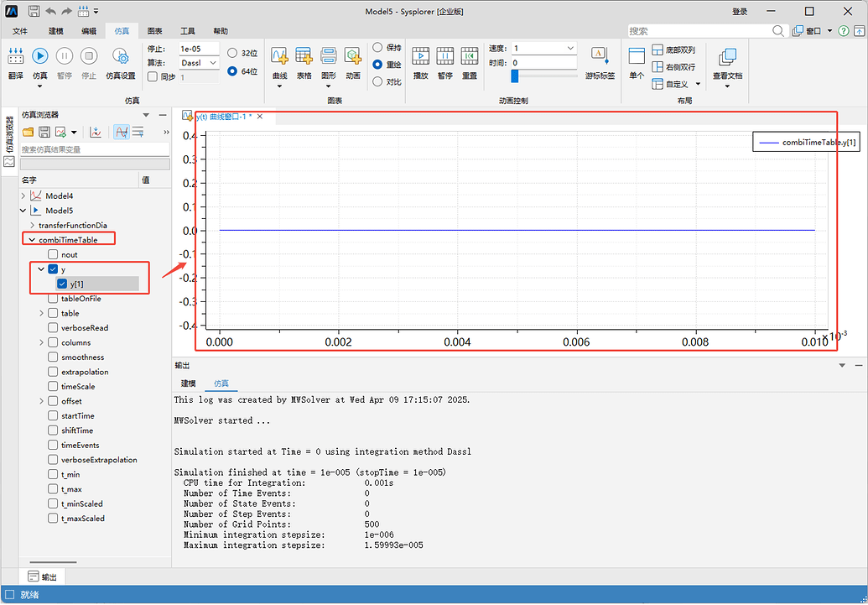Click the export result icon in 仿真浏览器

pyautogui.click(x=60, y=132)
